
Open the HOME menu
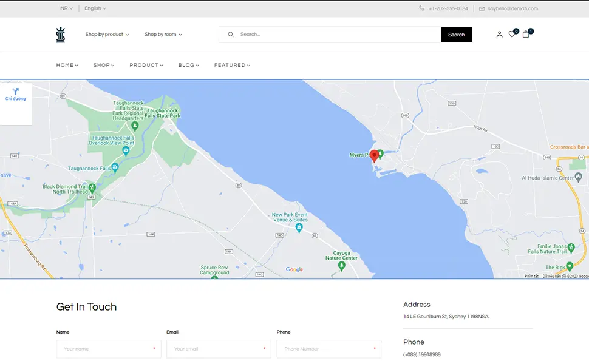pos(67,65)
